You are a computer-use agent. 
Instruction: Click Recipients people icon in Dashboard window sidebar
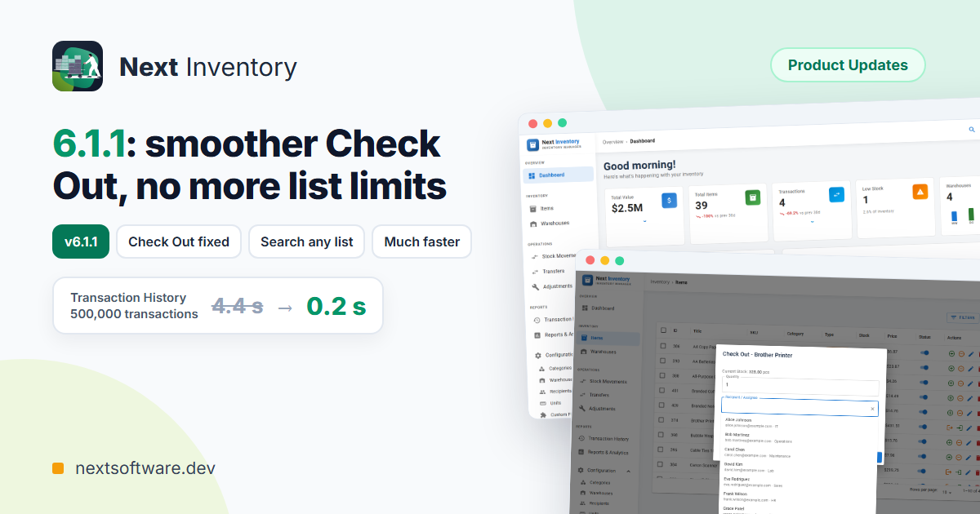tap(543, 392)
